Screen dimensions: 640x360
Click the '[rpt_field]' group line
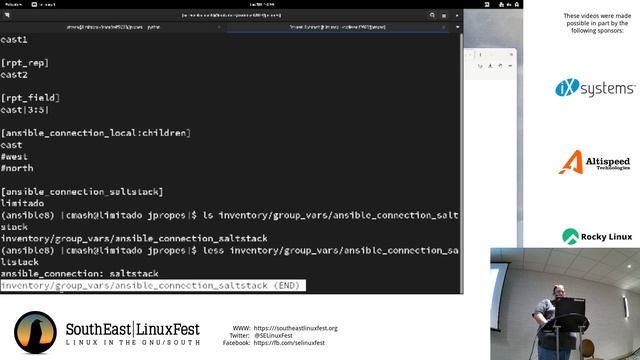point(30,98)
